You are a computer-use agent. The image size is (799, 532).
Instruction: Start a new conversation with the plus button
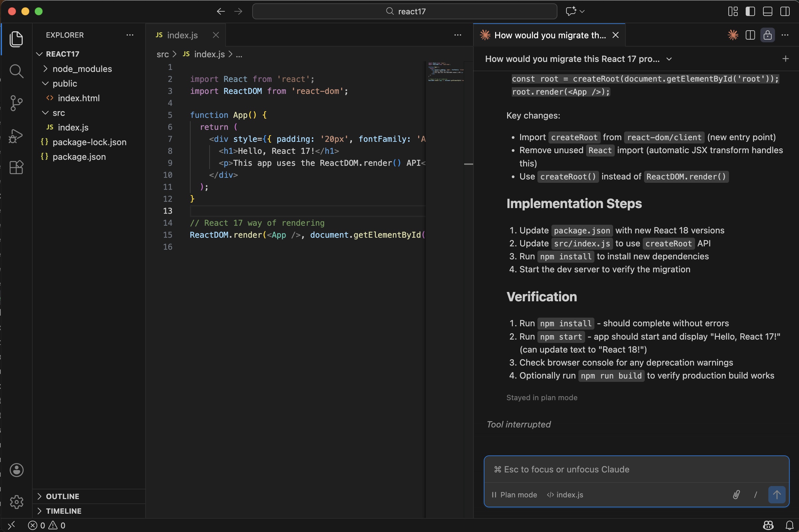pyautogui.click(x=785, y=59)
